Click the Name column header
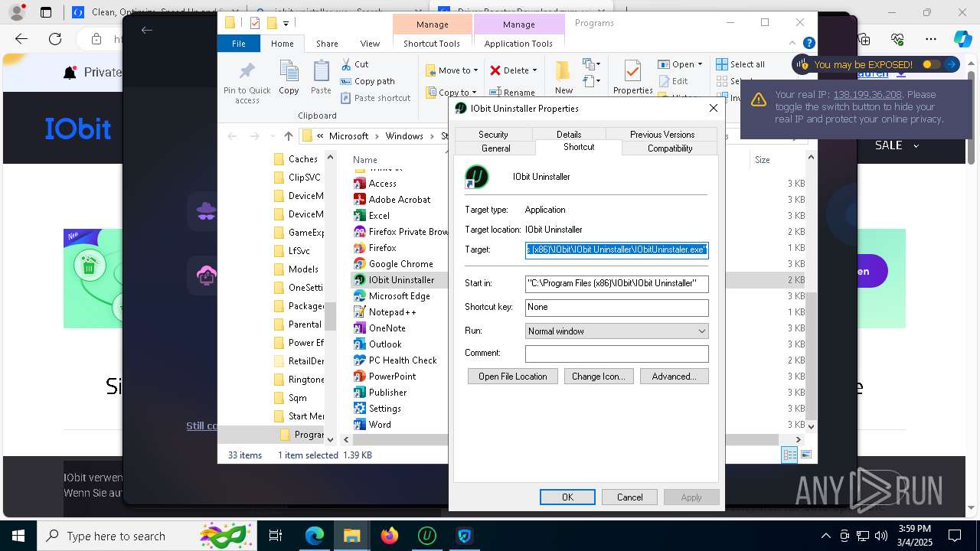The image size is (980, 551). (x=365, y=160)
